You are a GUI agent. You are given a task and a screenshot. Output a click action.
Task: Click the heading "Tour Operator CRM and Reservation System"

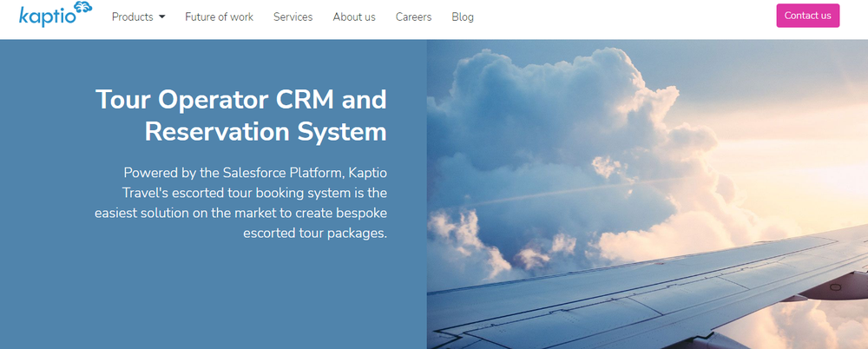click(240, 115)
